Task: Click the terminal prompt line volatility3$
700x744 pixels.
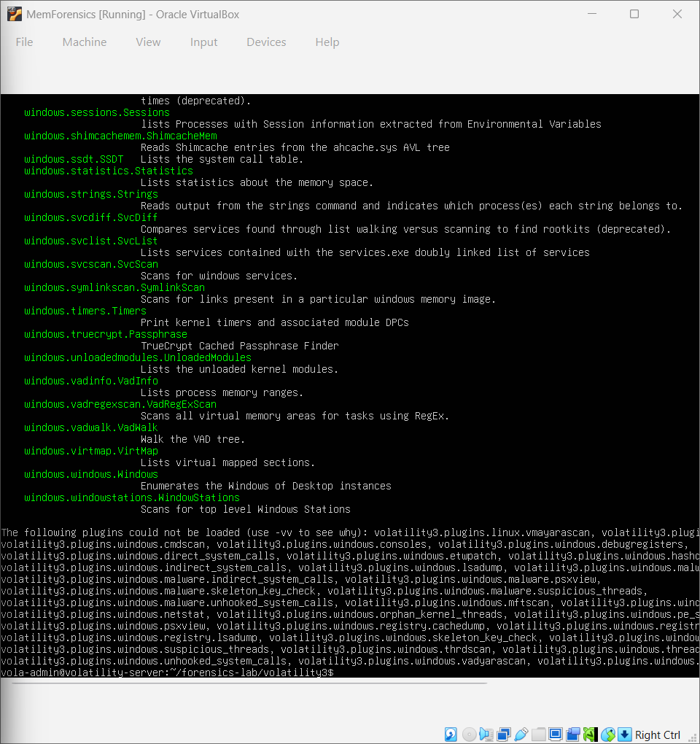Action: 168,673
